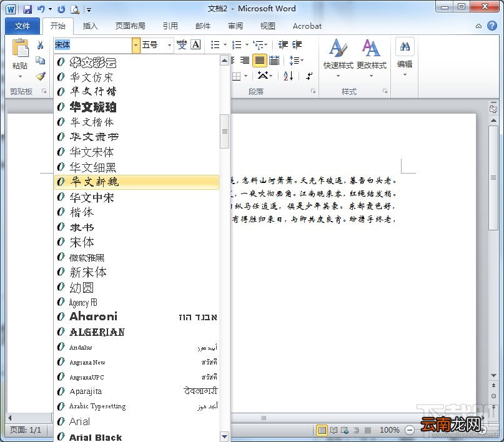504x442 pixels.
Task: Click the distributed alignment icon
Action: pyautogui.click(x=274, y=60)
